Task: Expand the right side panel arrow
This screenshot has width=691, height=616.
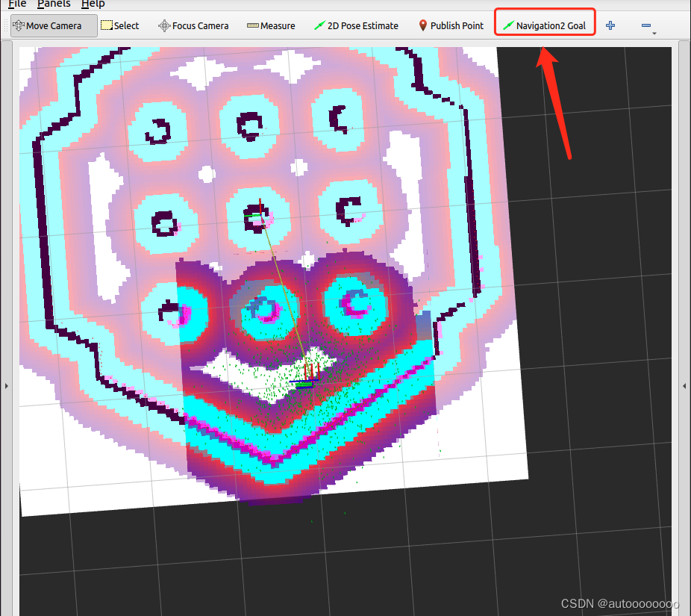Action: [684, 386]
